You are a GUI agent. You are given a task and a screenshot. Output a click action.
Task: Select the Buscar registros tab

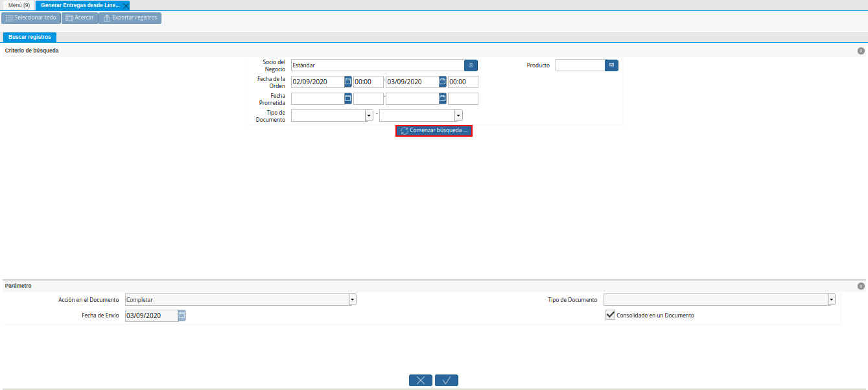(30, 37)
